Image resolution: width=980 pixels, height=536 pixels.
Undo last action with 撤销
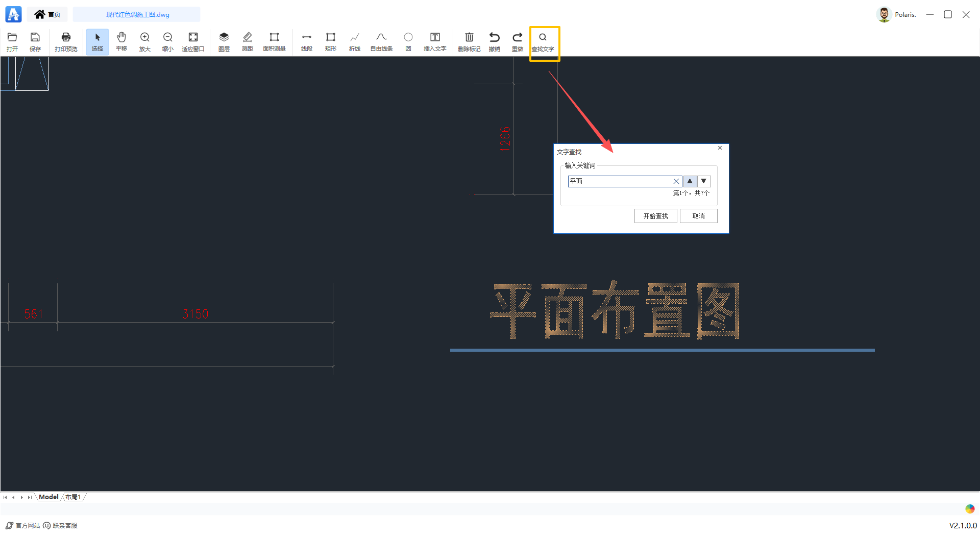click(x=494, y=42)
